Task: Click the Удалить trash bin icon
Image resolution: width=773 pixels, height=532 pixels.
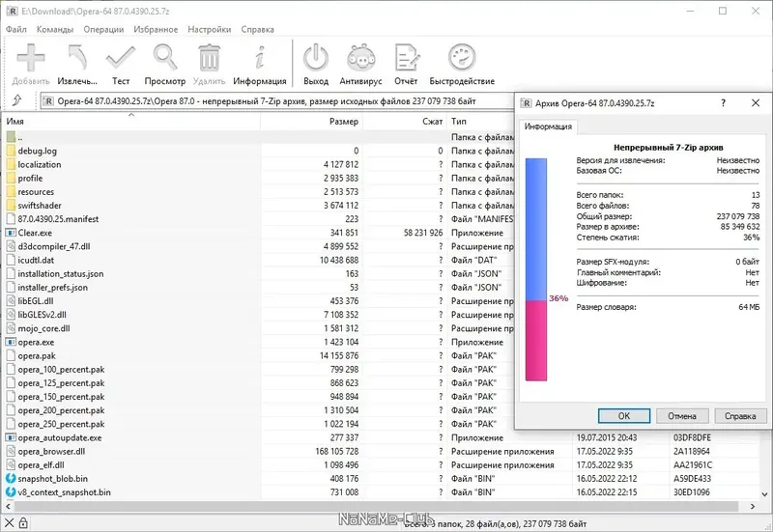Action: (209, 58)
